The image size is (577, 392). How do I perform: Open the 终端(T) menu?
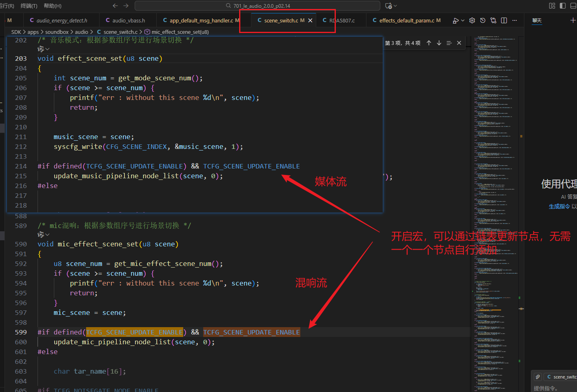[29, 6]
